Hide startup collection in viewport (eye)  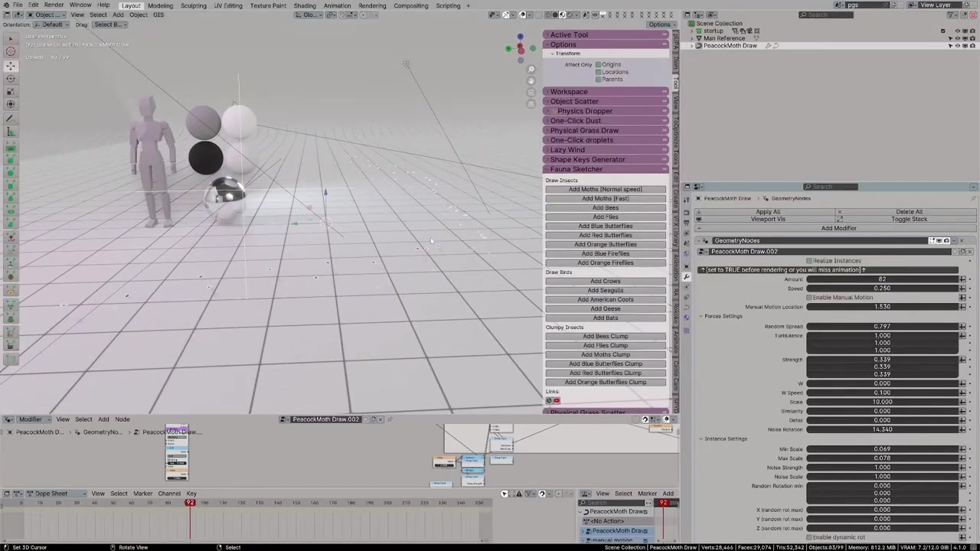(x=958, y=31)
